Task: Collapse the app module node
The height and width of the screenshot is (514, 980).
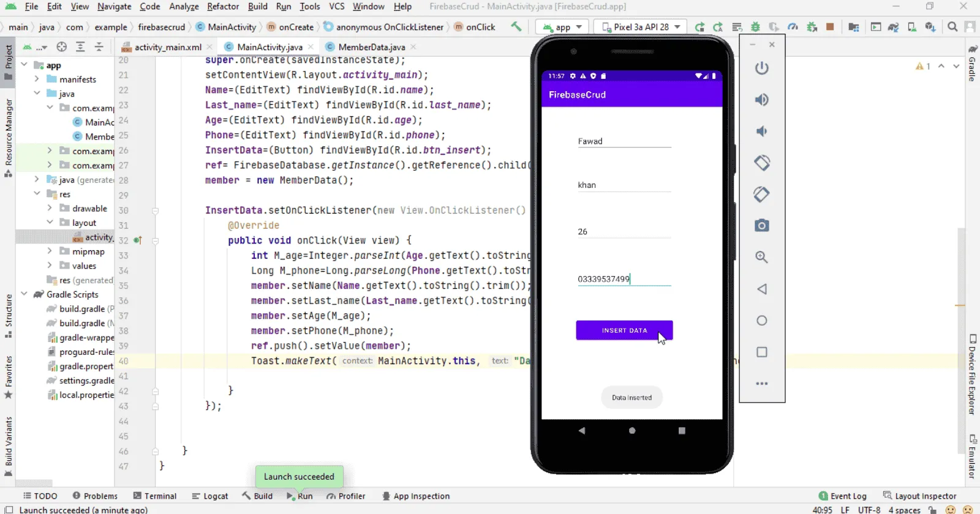Action: [24, 65]
